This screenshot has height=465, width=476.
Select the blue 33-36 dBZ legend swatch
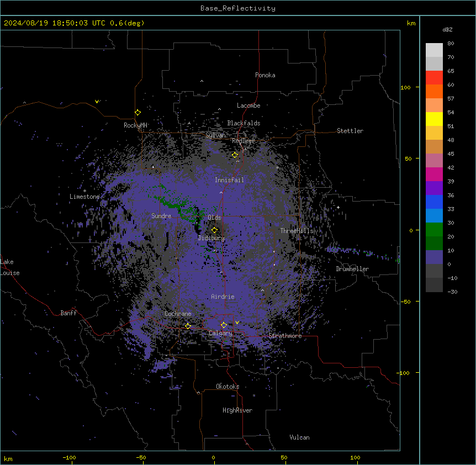point(434,202)
